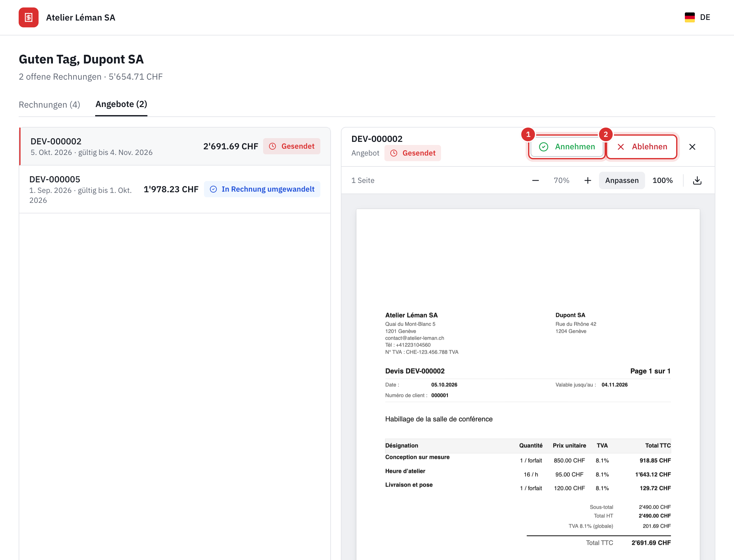
Task: Click 'Habillage de la salle de conférence' text
Action: click(439, 419)
